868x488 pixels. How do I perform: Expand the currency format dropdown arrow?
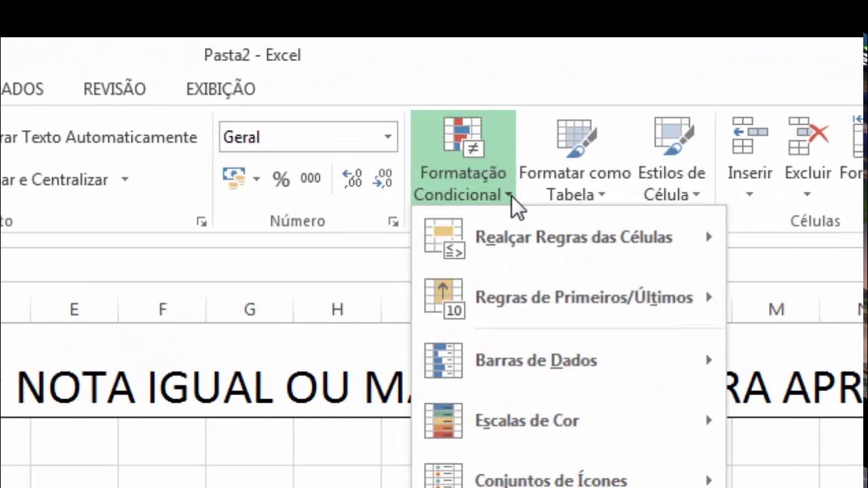click(256, 179)
